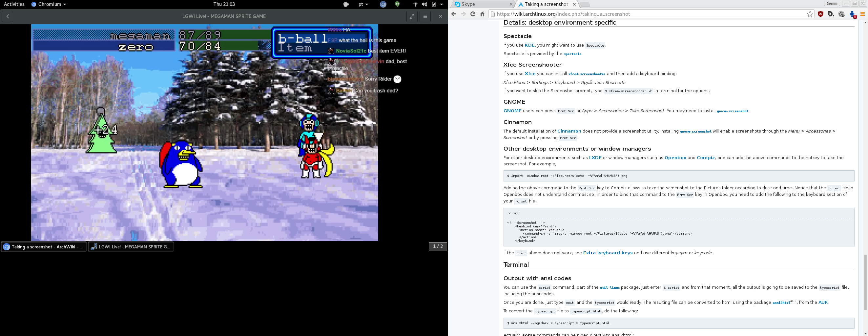Open a new tab in Chromium

tap(585, 4)
